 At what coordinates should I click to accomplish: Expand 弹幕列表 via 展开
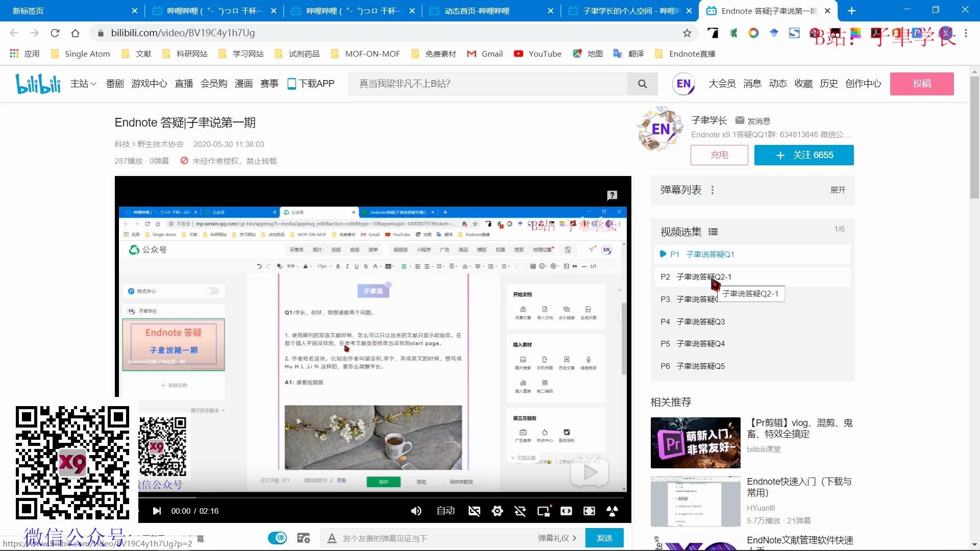coord(838,190)
